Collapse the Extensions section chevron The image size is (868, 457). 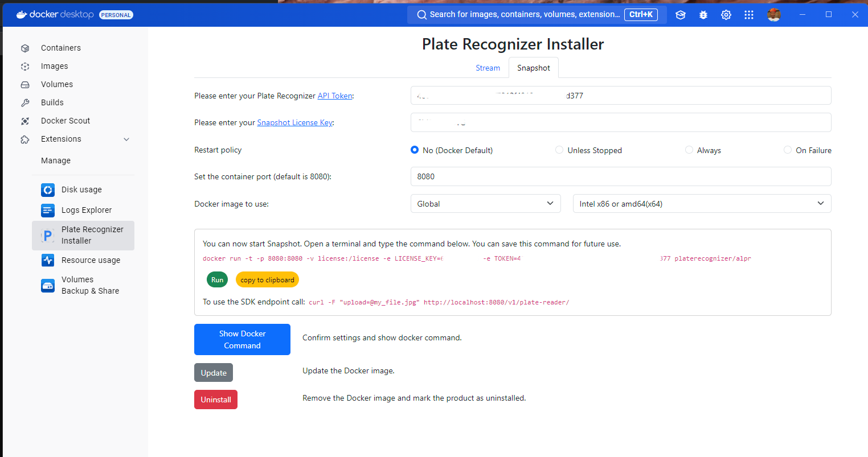[x=126, y=139]
